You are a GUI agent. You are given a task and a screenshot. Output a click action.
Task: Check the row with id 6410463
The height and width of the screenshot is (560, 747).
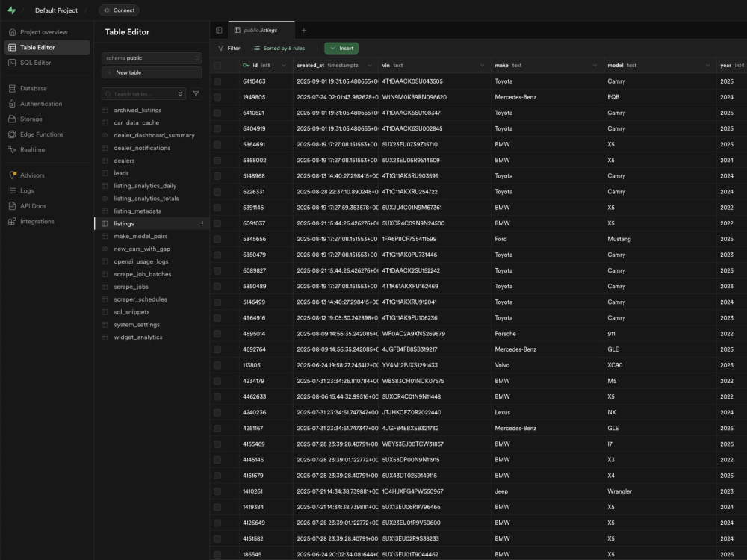click(x=217, y=81)
